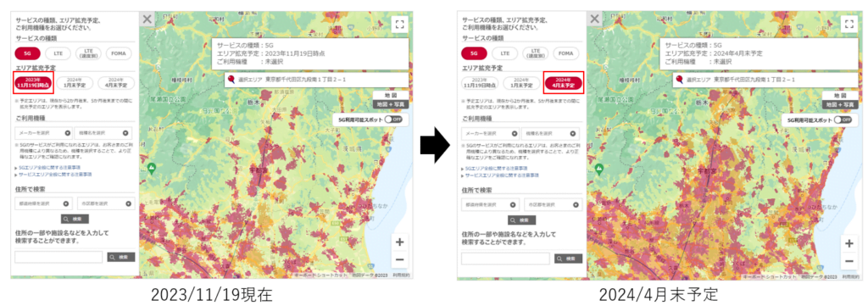Close the side panel with the X on the 2023/11/19 map
This screenshot has width=868, height=306.
[147, 19]
